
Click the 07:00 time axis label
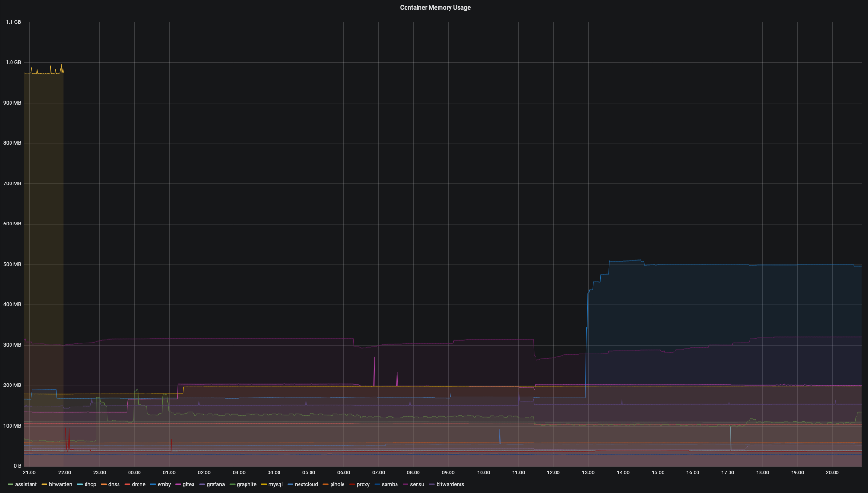click(378, 472)
